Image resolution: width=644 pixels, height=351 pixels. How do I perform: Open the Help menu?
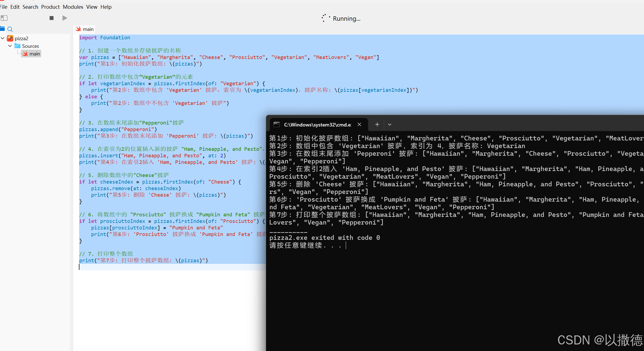[x=106, y=7]
